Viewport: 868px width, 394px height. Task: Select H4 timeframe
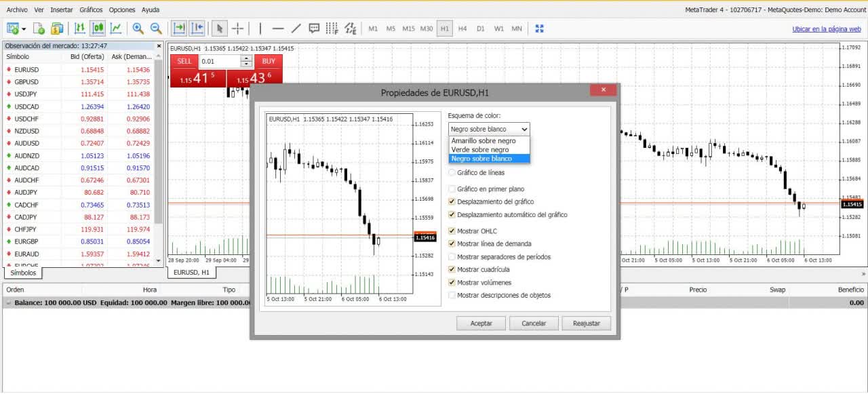462,28
